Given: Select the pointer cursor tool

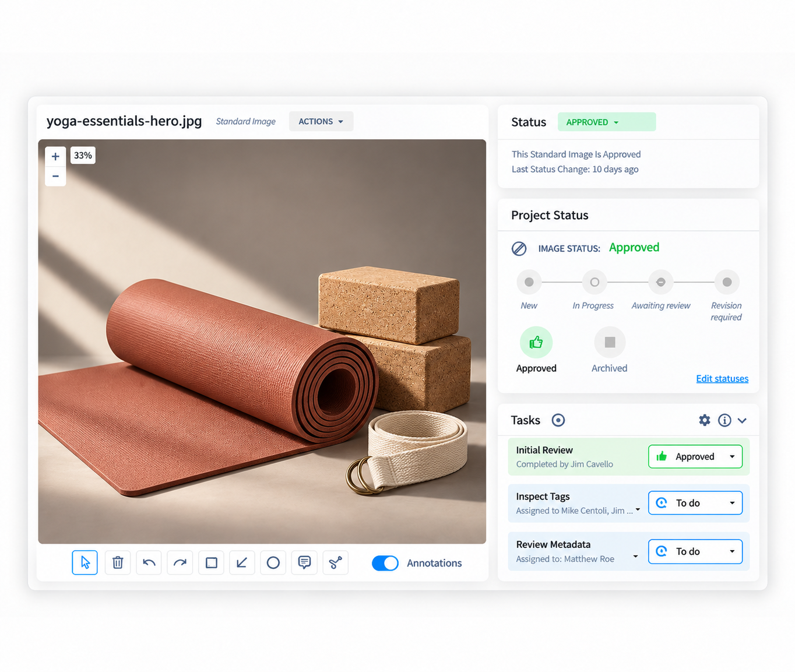Looking at the screenshot, I should (x=85, y=562).
